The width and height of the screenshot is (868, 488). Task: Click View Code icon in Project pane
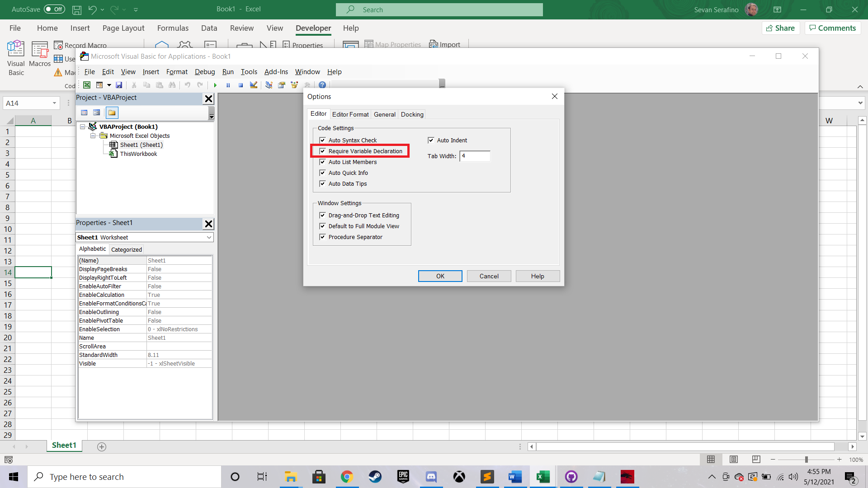pyautogui.click(x=84, y=113)
